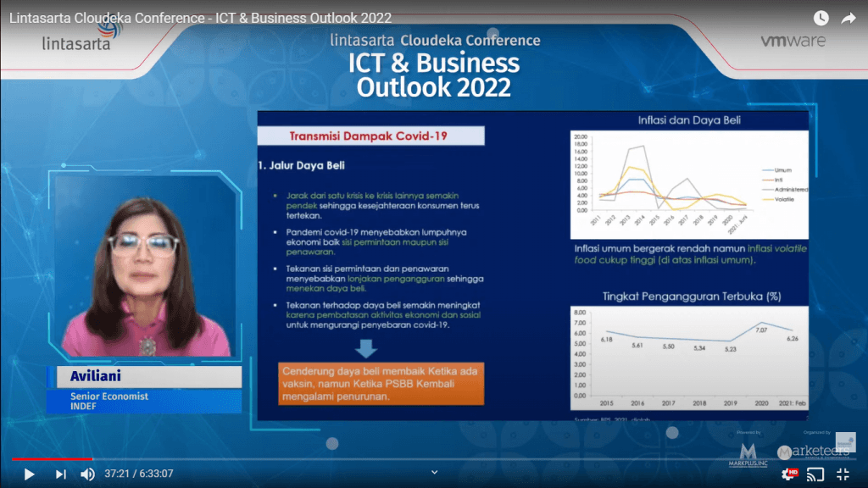Select the speaker webcam feed of Aviliani

[x=145, y=267]
